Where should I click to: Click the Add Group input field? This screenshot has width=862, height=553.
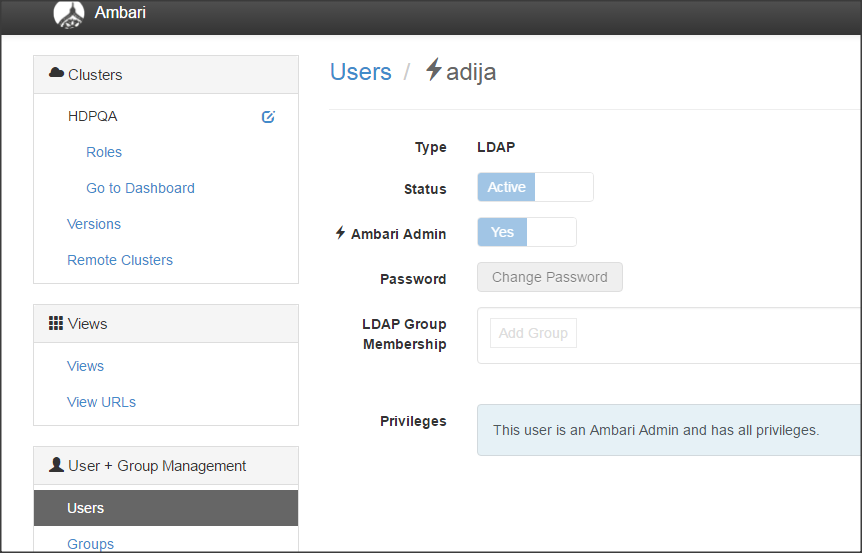click(533, 333)
